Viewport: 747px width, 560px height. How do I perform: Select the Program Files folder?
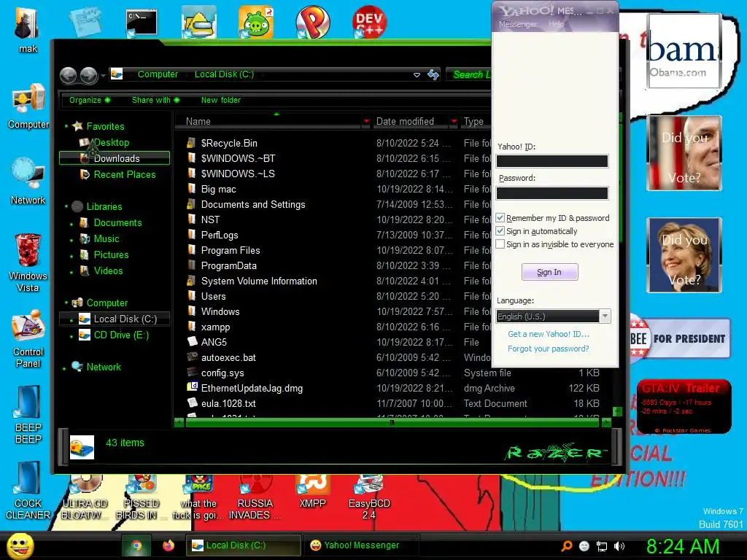231,250
